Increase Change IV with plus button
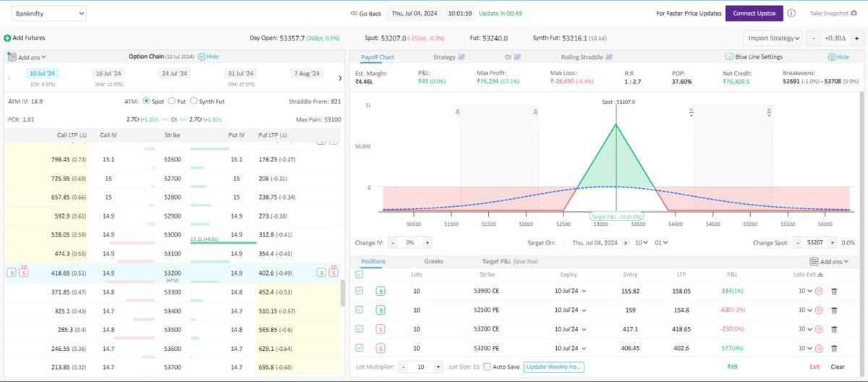This screenshot has width=868, height=382. tap(427, 243)
